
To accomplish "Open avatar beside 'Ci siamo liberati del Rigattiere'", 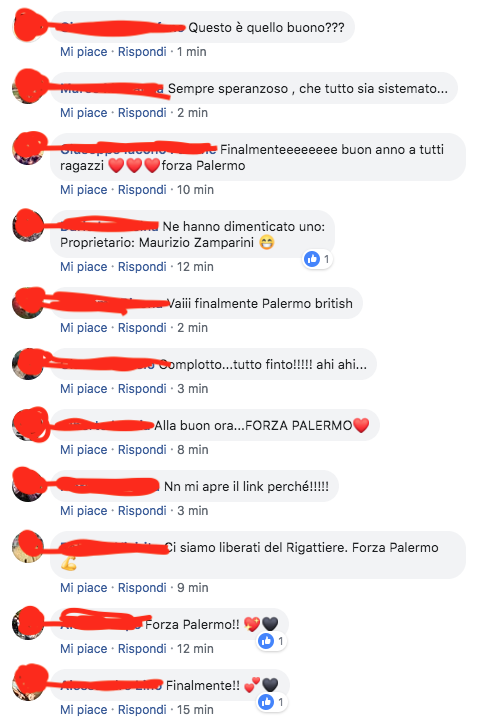I will [28, 546].
